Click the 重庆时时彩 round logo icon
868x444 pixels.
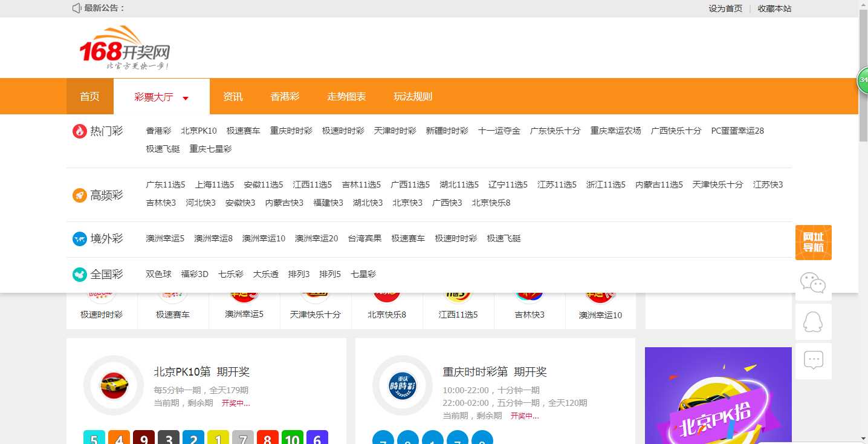pyautogui.click(x=403, y=385)
